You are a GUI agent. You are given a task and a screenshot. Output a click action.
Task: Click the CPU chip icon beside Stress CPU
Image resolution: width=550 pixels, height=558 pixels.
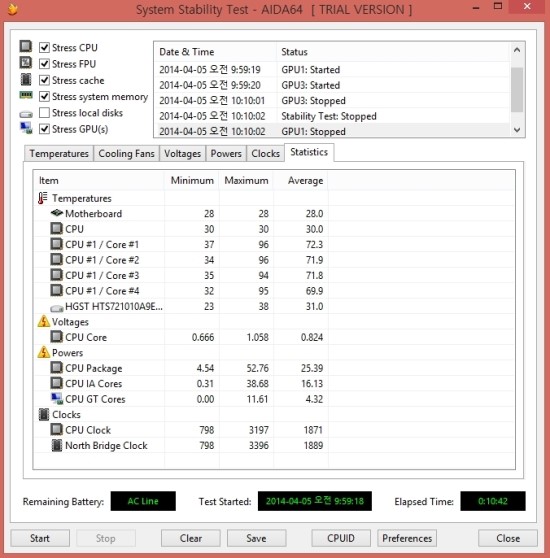click(26, 46)
